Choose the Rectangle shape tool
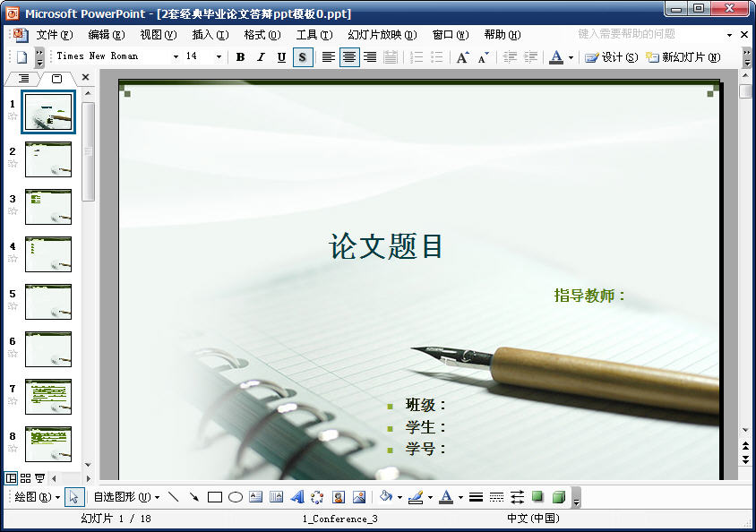 pos(214,496)
